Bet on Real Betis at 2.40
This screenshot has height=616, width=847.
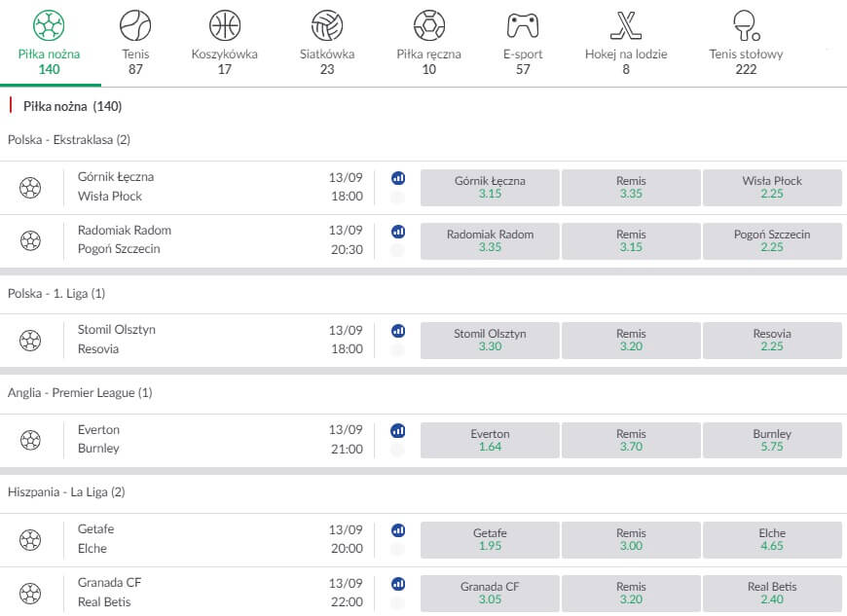772,593
